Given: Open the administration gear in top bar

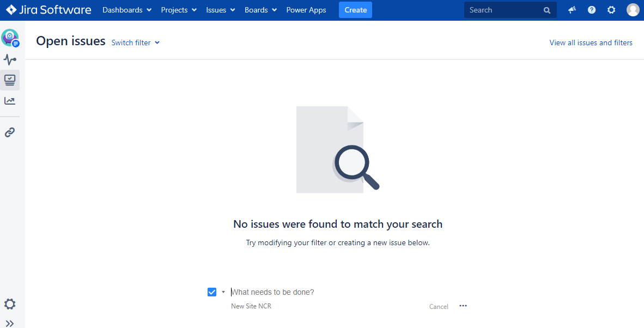Looking at the screenshot, I should pyautogui.click(x=611, y=10).
